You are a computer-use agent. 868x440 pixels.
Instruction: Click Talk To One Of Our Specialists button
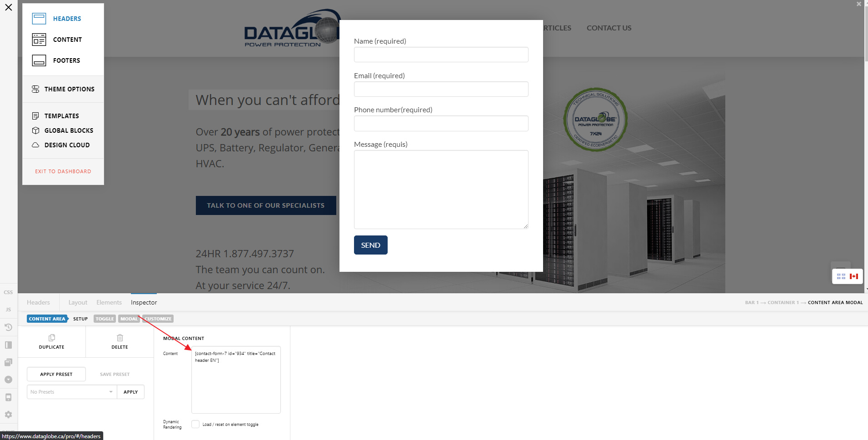pos(266,205)
